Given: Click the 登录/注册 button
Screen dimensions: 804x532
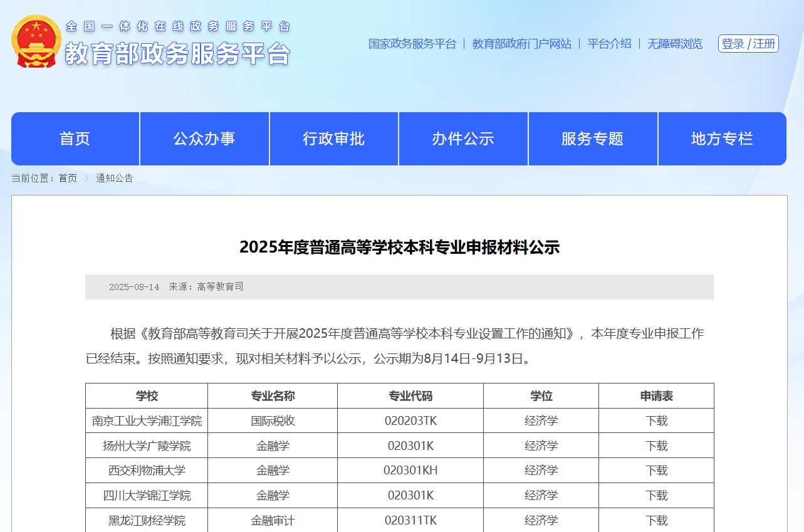Looking at the screenshot, I should point(748,44).
